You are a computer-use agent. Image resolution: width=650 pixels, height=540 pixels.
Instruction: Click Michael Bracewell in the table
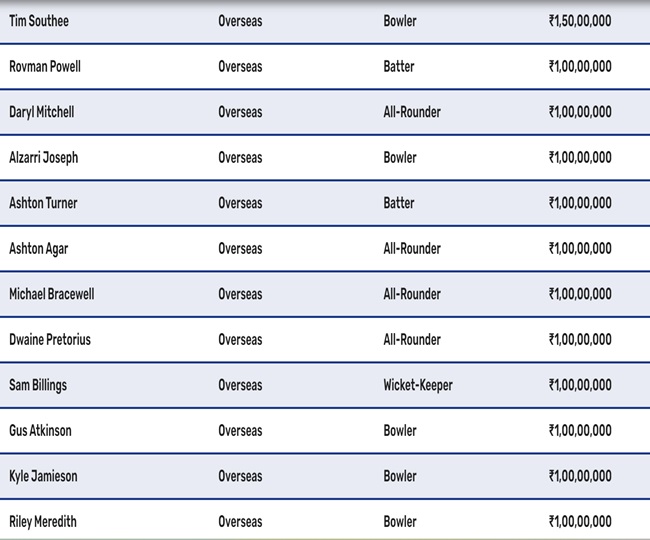point(52,294)
